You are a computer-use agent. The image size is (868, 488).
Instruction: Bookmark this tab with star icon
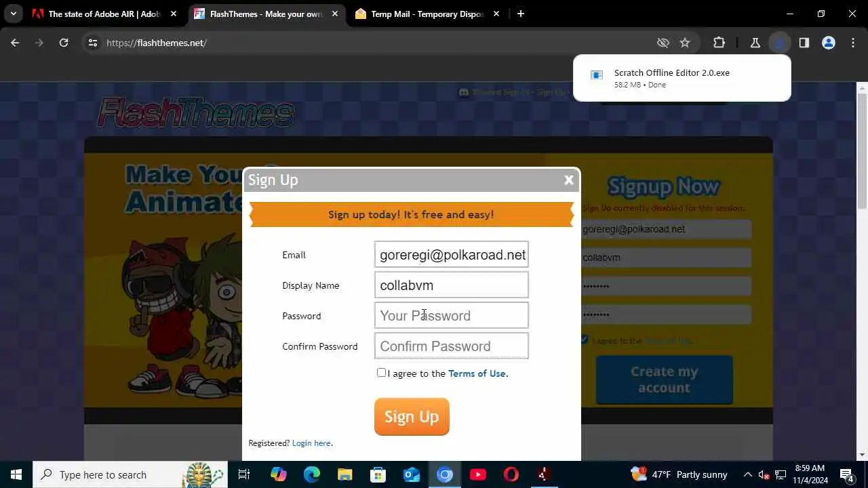pos(685,43)
